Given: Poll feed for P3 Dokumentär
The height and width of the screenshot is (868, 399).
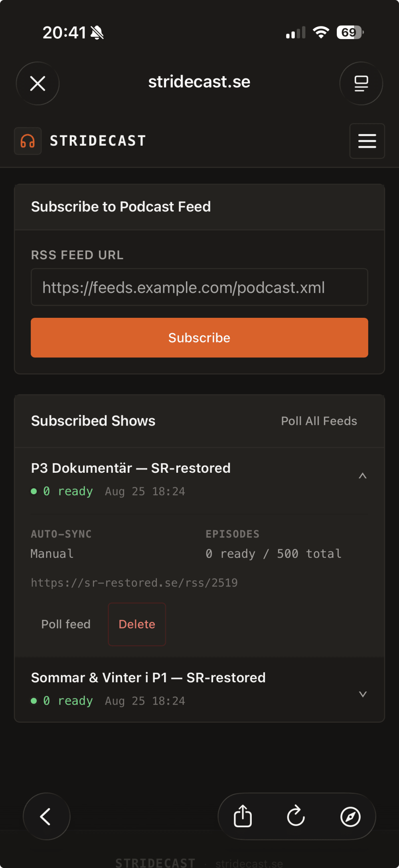Looking at the screenshot, I should point(66,624).
